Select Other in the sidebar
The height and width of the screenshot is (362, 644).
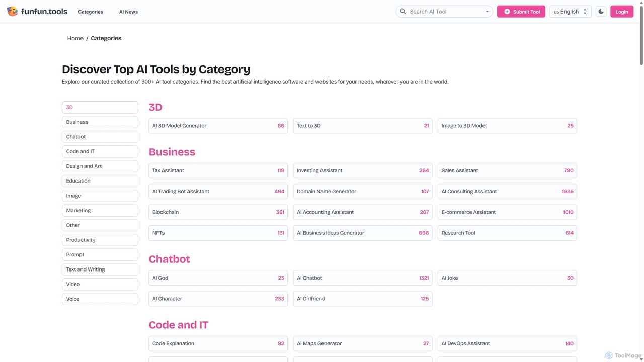coord(100,225)
